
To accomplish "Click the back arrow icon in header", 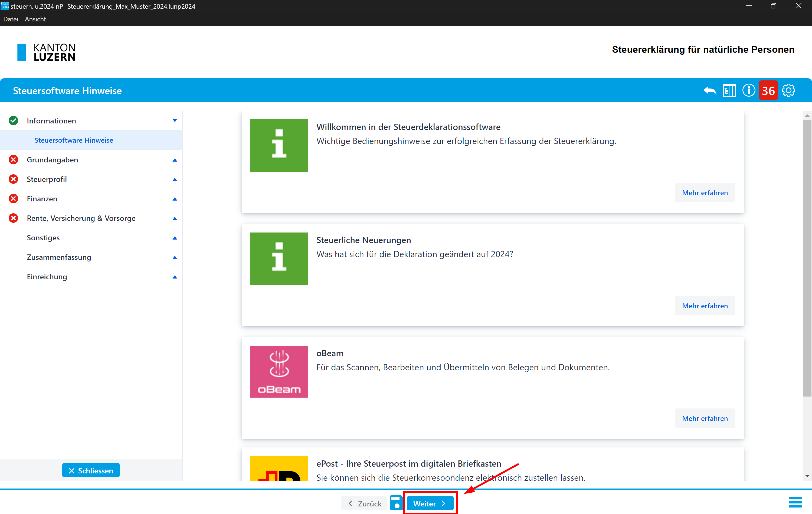I will coord(709,90).
